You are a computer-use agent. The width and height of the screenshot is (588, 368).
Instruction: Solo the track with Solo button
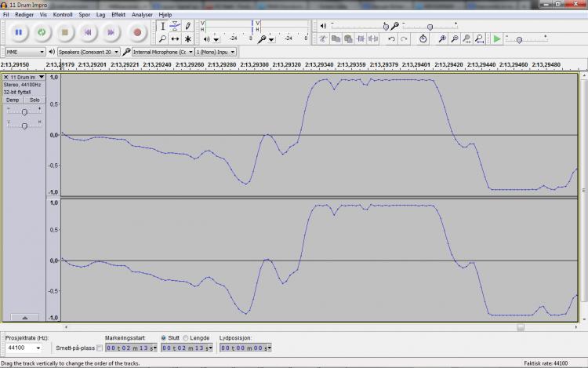[34, 100]
